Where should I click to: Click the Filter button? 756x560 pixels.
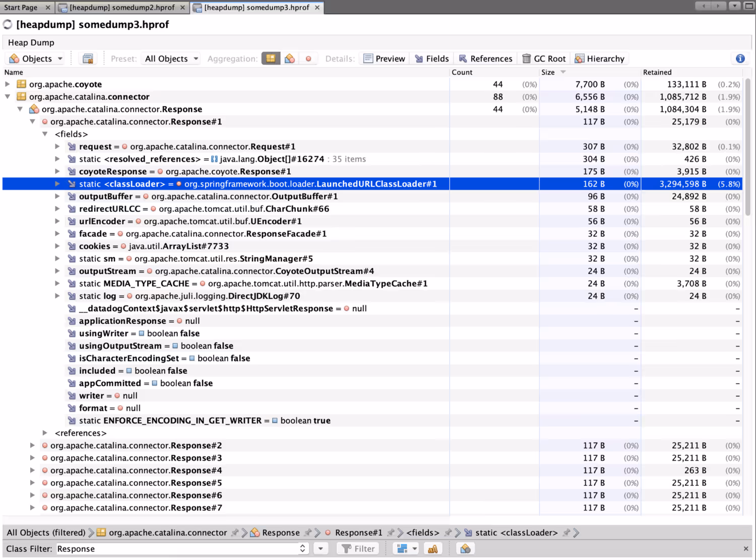(358, 548)
